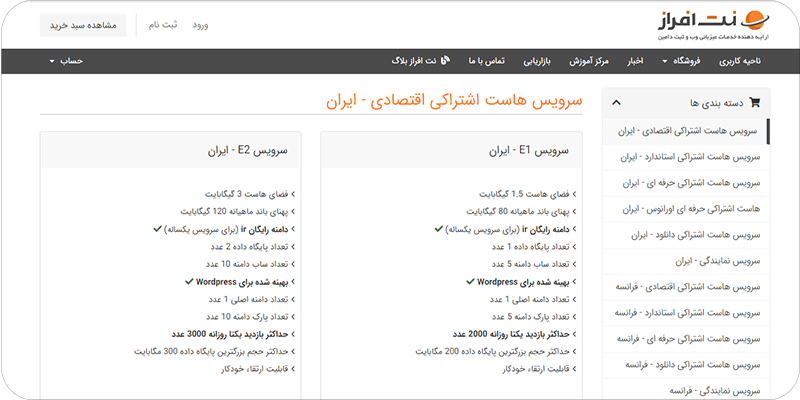This screenshot has height=400, width=800.
Task: Open سرویس هاست اشتراکی دانلود - فرانسه
Action: coord(687,365)
